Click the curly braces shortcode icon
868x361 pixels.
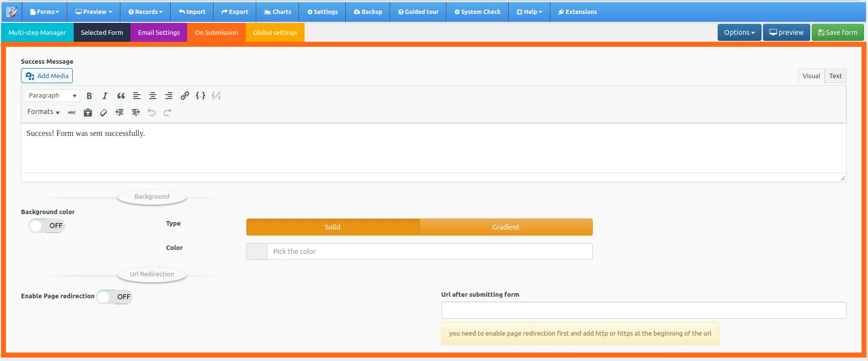pyautogui.click(x=201, y=96)
